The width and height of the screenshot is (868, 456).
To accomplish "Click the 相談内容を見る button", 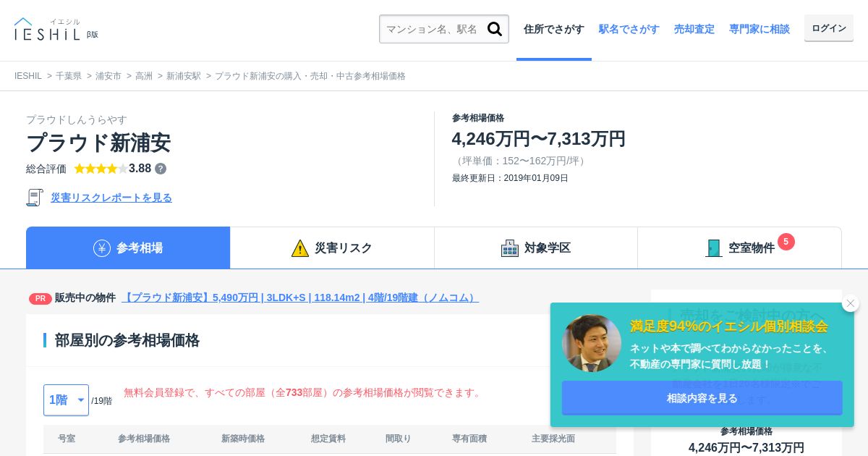I will (702, 398).
